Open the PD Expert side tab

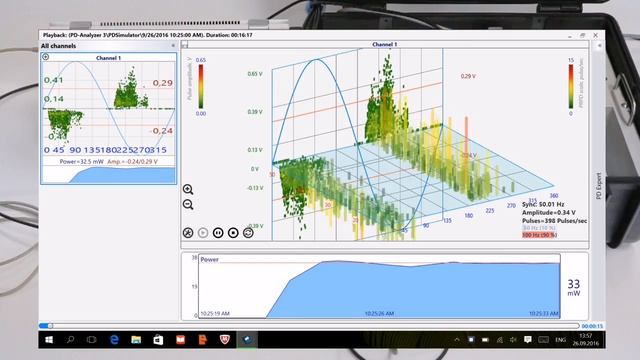[x=599, y=186]
